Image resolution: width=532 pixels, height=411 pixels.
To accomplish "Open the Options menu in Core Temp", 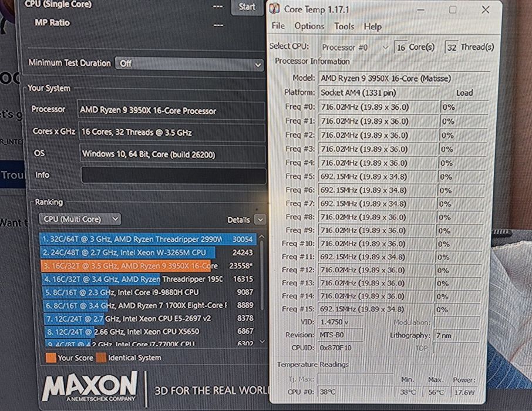I will pos(309,26).
